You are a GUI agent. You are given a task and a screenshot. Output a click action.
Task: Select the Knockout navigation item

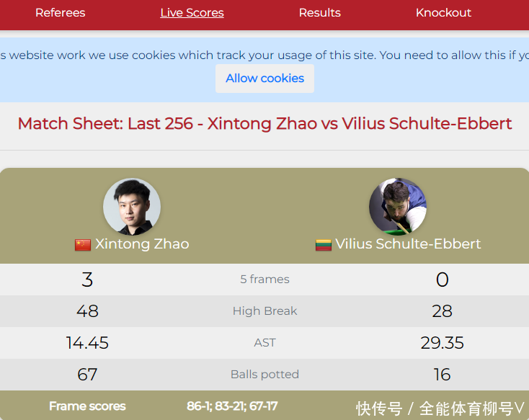click(x=443, y=13)
